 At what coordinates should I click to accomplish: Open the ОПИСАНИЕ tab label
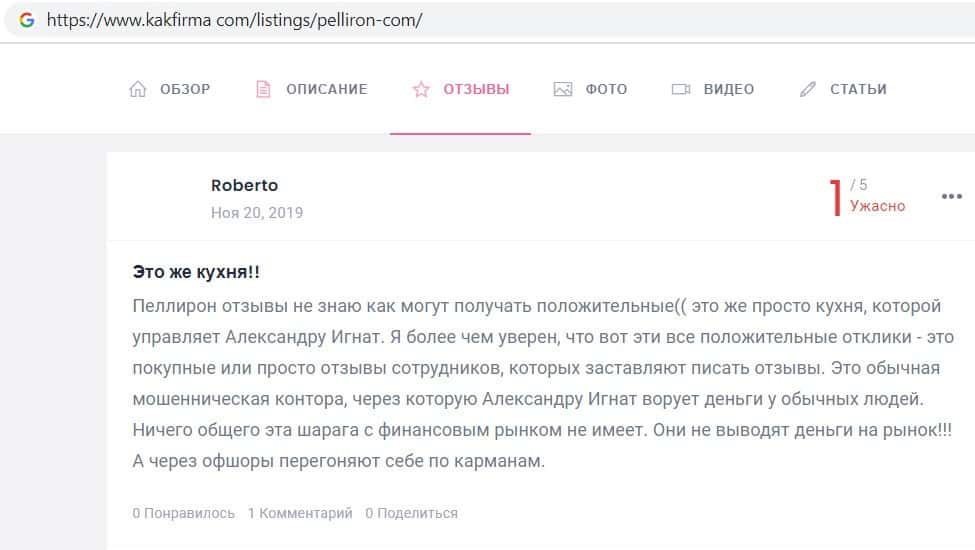326,89
